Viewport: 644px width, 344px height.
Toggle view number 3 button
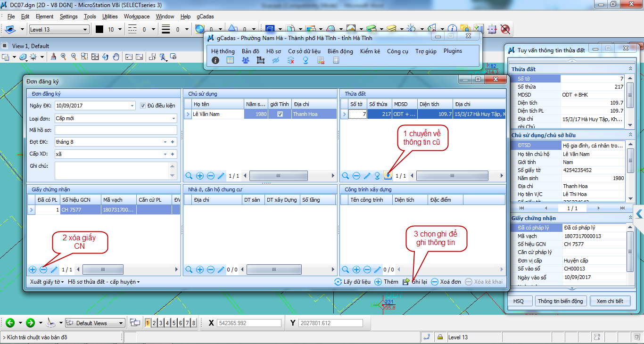(161, 323)
